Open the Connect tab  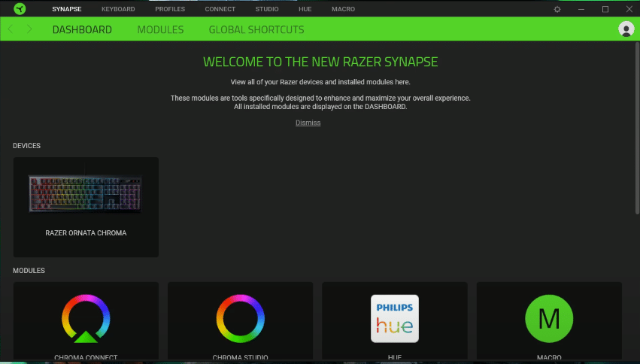[220, 9]
